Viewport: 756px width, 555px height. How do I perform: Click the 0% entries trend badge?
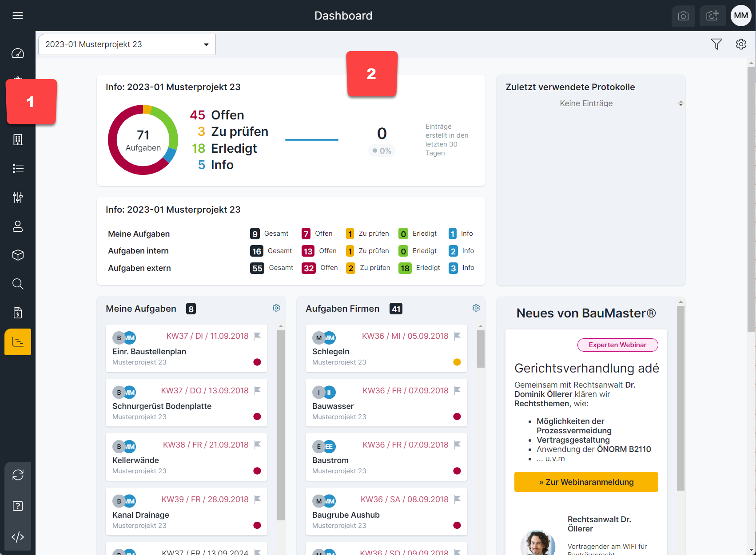click(382, 151)
